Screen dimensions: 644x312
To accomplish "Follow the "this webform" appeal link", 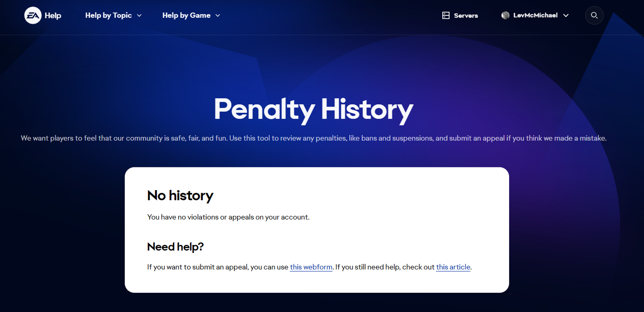I will pos(311,267).
